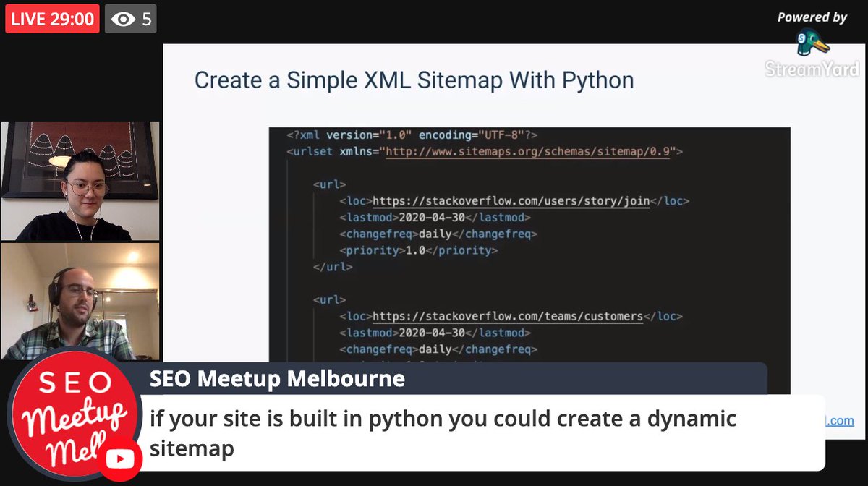Click the StreamYard wordmark text
868x486 pixels.
tap(812, 69)
